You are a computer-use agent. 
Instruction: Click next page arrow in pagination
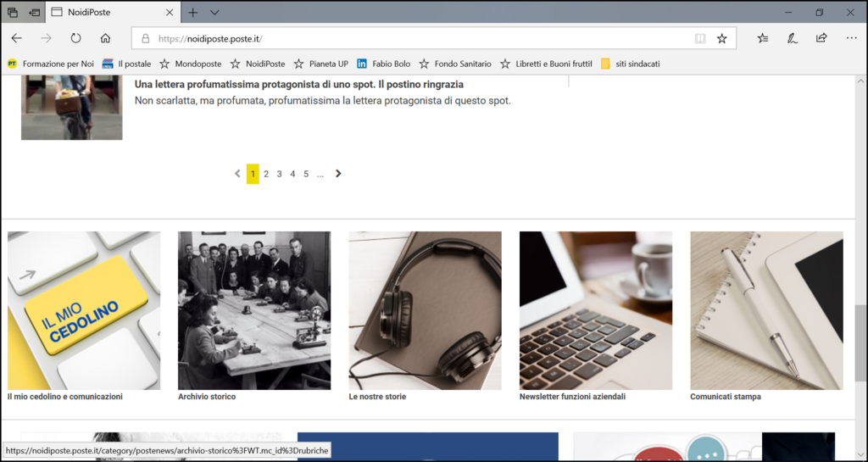click(x=338, y=174)
